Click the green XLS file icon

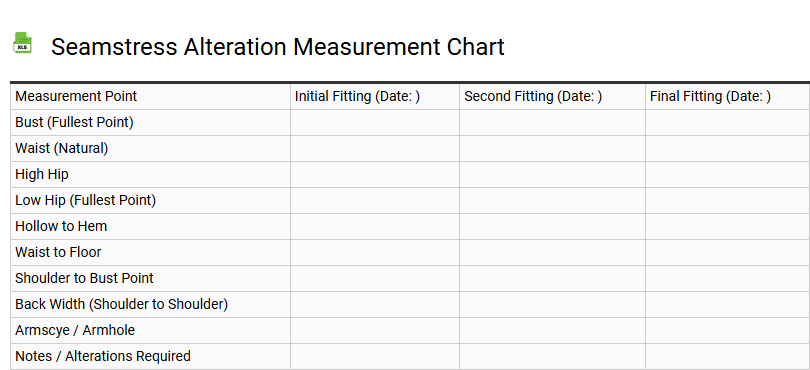(22, 42)
